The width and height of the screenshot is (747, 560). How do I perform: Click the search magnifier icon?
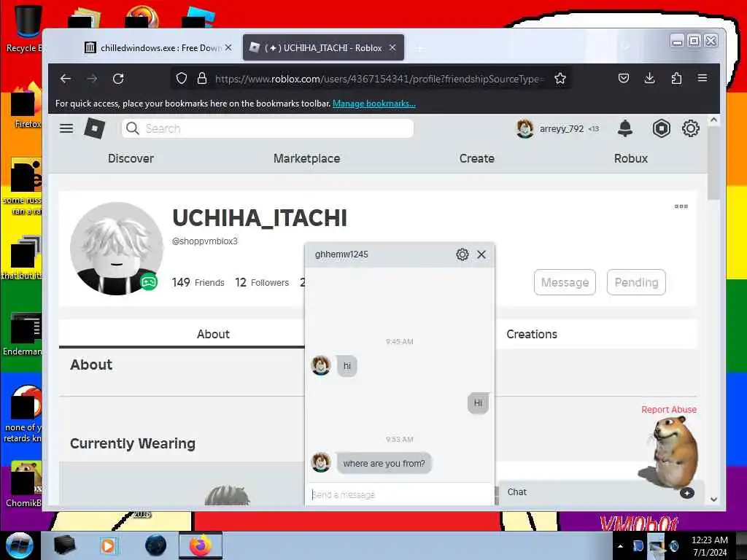pyautogui.click(x=133, y=128)
